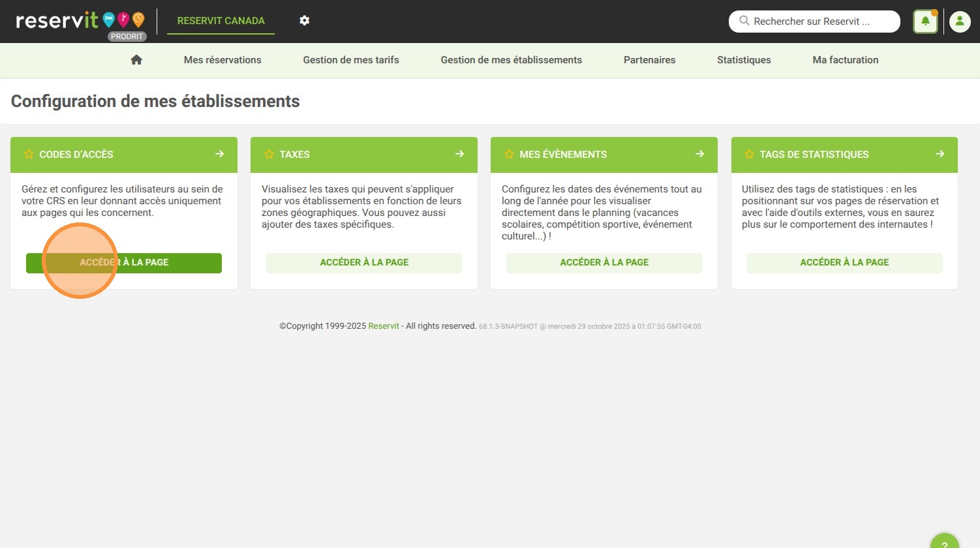
Task: Click the arrow on Mes évènements header
Action: coord(699,154)
